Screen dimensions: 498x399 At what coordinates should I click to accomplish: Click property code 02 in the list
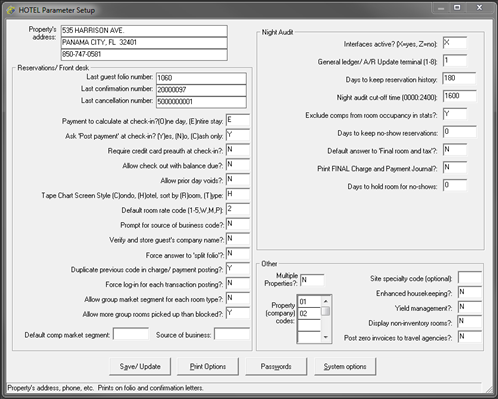309,314
